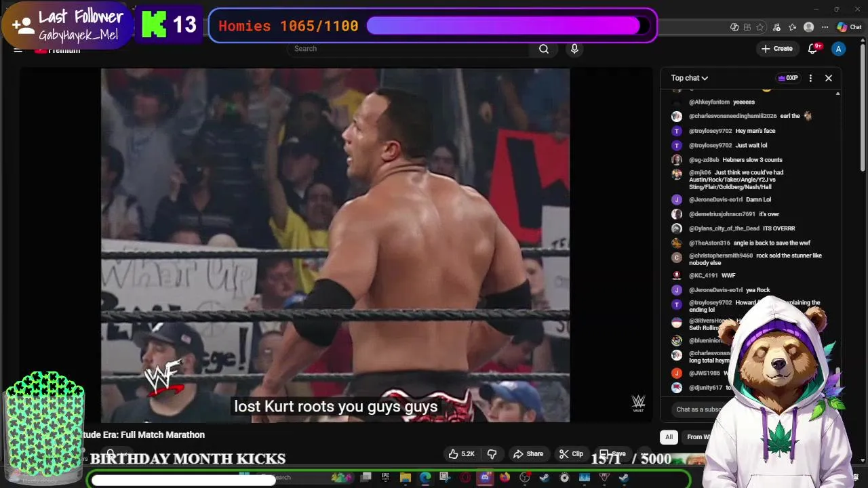868x488 pixels.
Task: Open Edge favorites list icon
Action: pos(792,27)
